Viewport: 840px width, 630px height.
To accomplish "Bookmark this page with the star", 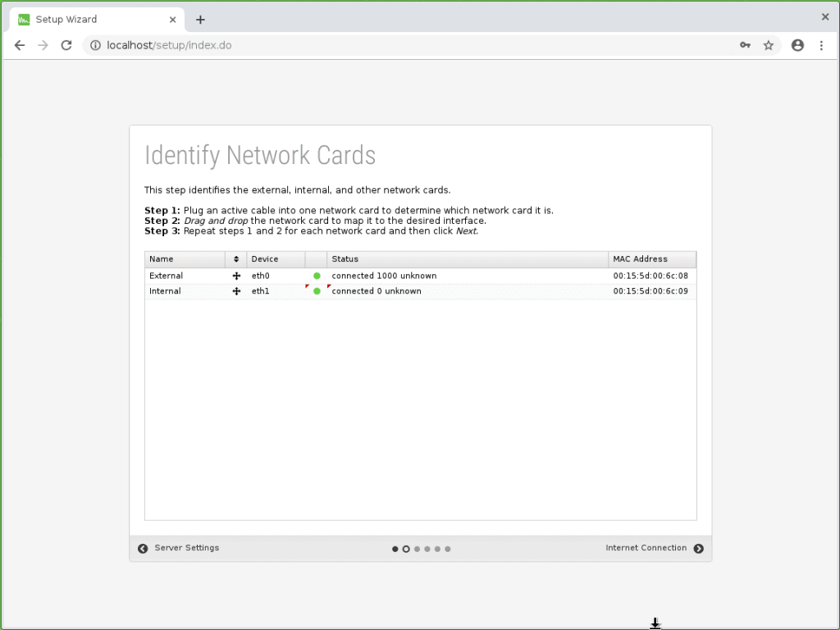I will click(x=769, y=46).
